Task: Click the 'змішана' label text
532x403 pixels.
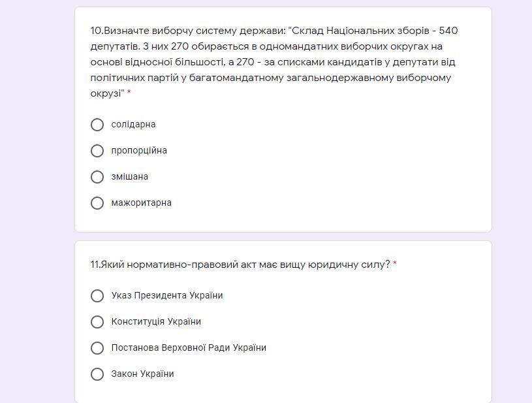Action: pyautogui.click(x=130, y=177)
